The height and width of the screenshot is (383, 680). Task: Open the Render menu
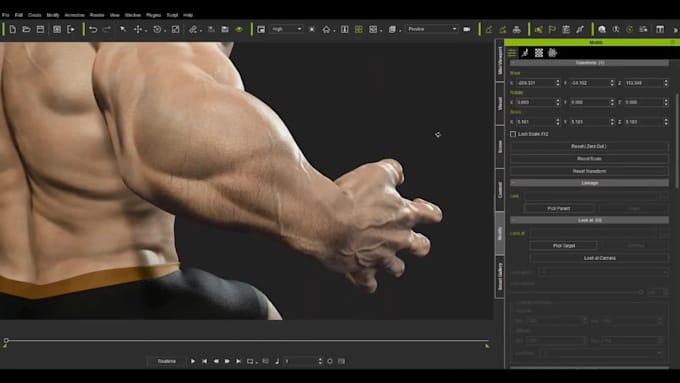point(97,15)
